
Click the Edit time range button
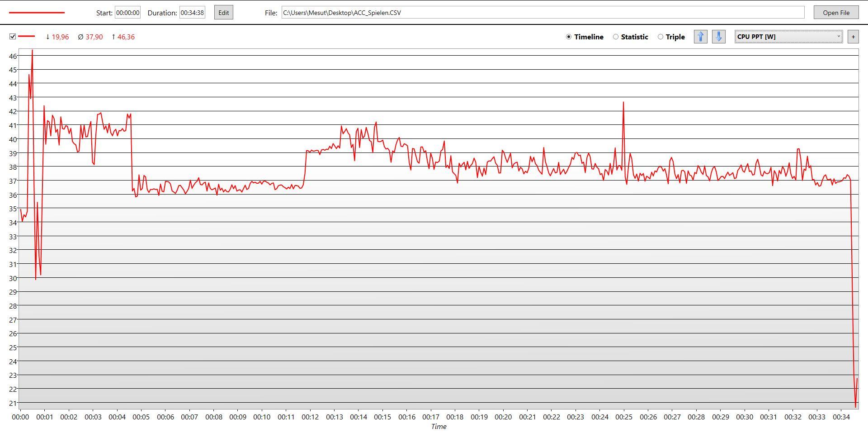pos(224,13)
